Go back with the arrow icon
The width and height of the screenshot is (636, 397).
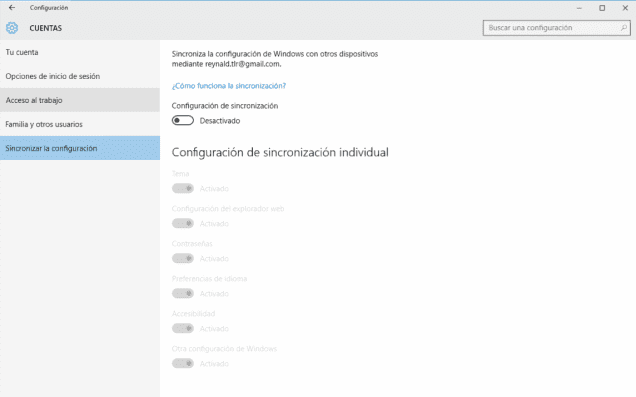[x=12, y=8]
